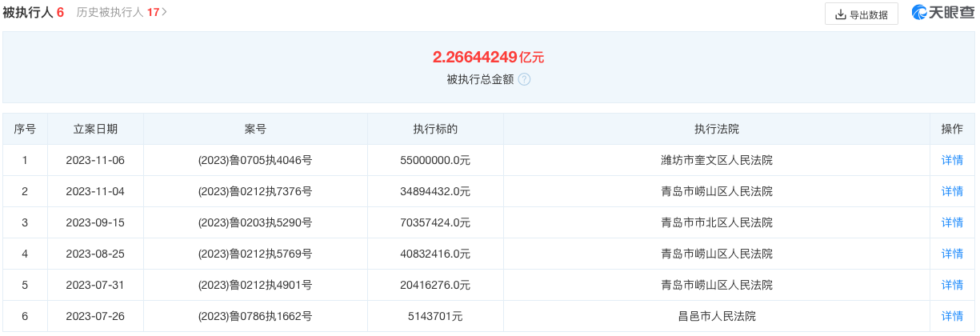
Task: Open 详情 for case 鲁0705执4046号
Action: tap(952, 160)
